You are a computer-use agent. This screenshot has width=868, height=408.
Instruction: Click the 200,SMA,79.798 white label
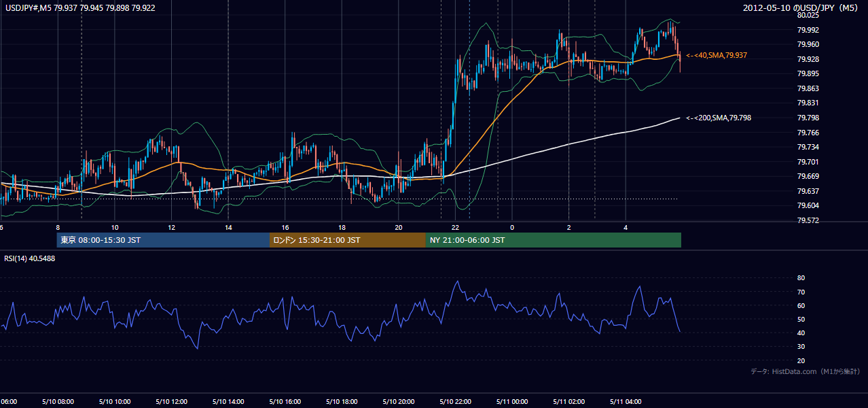click(719, 118)
